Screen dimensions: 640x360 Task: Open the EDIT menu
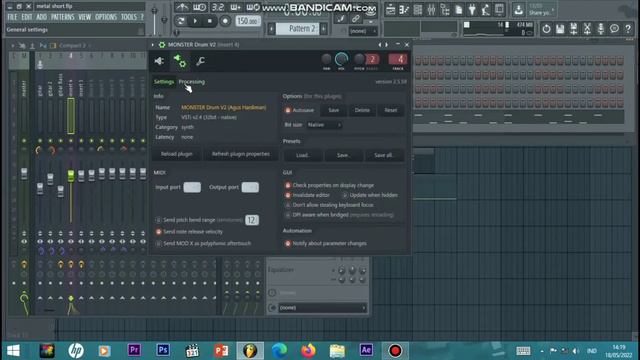click(27, 17)
